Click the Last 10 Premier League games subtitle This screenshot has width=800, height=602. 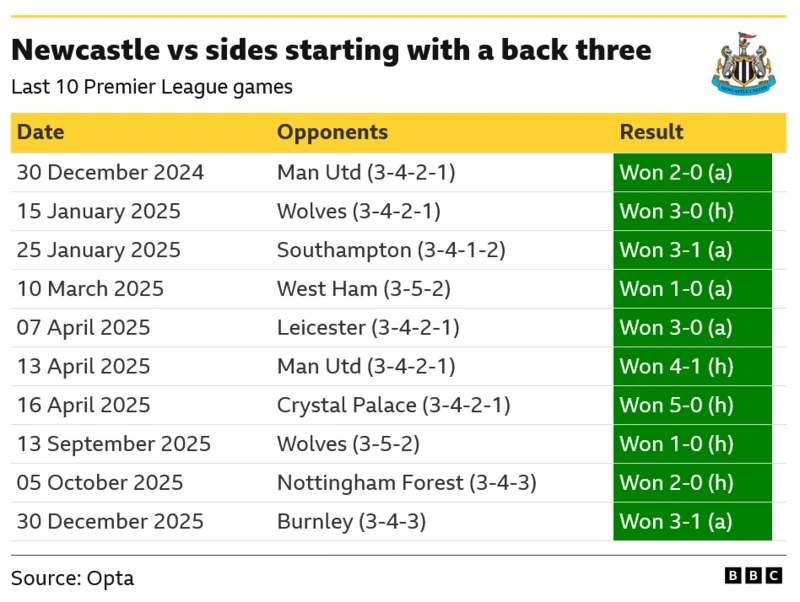pos(152,87)
